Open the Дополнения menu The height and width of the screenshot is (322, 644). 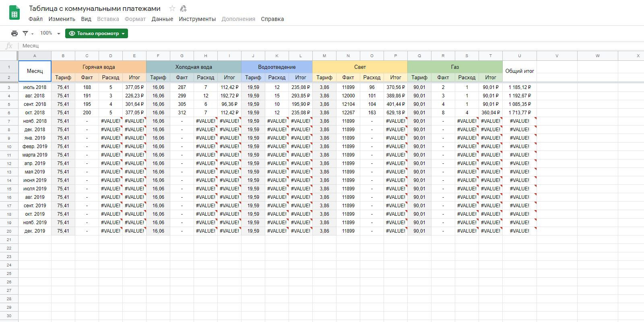pyautogui.click(x=238, y=19)
